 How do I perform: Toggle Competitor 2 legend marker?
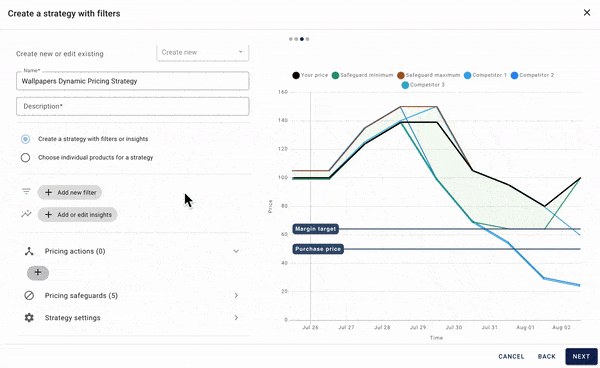pos(515,75)
